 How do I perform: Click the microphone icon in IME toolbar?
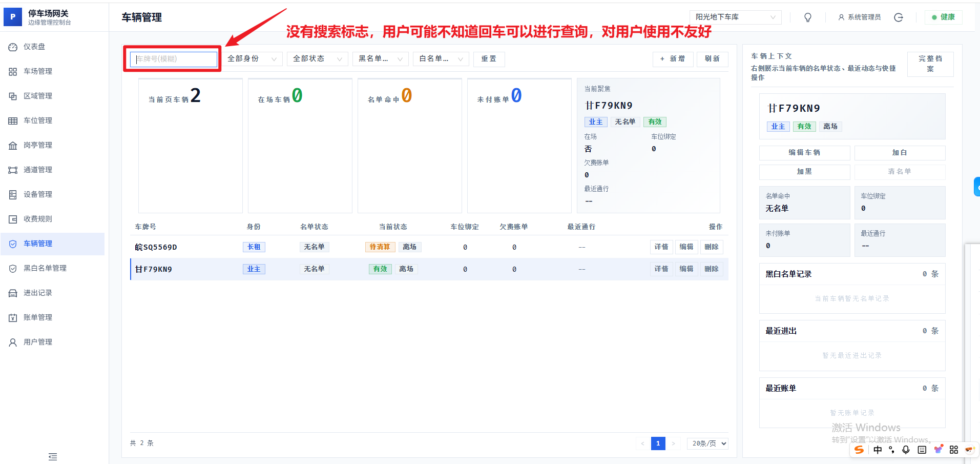tap(906, 450)
